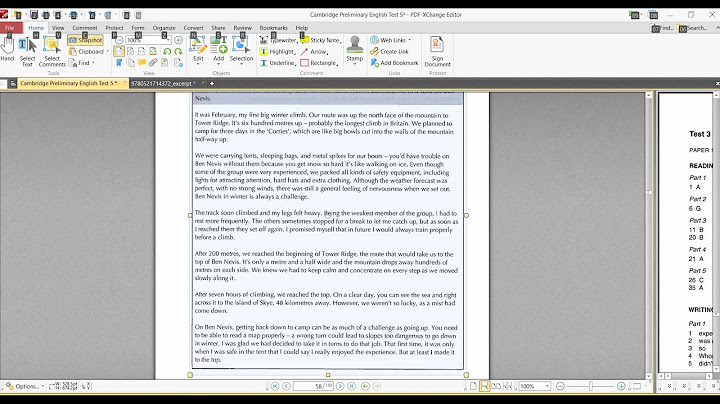Image resolution: width=720 pixels, height=404 pixels.
Task: Open the Clipboard dropdown
Action: [x=88, y=51]
